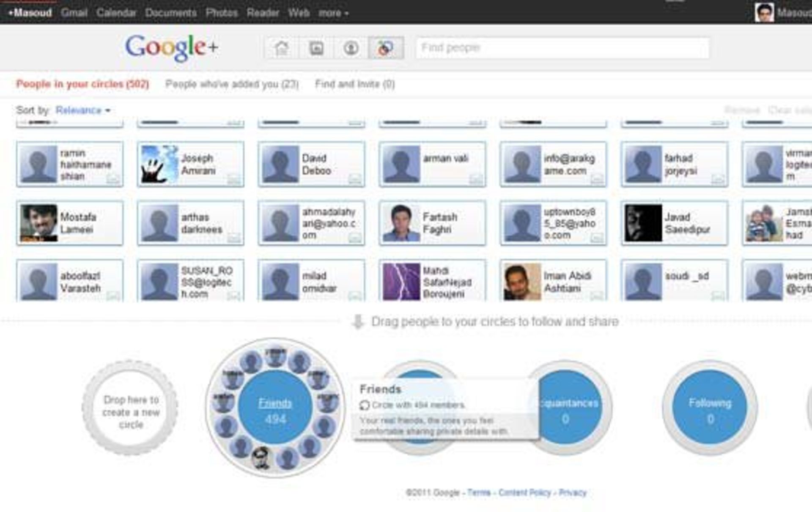This screenshot has height=512, width=812.
Task: Select the info@arakgame.com contact card
Action: (553, 164)
